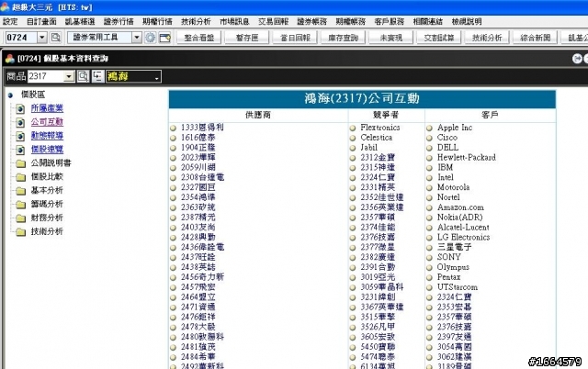Open the 設定 menu
Viewport: 588px width, 369px height.
point(10,21)
